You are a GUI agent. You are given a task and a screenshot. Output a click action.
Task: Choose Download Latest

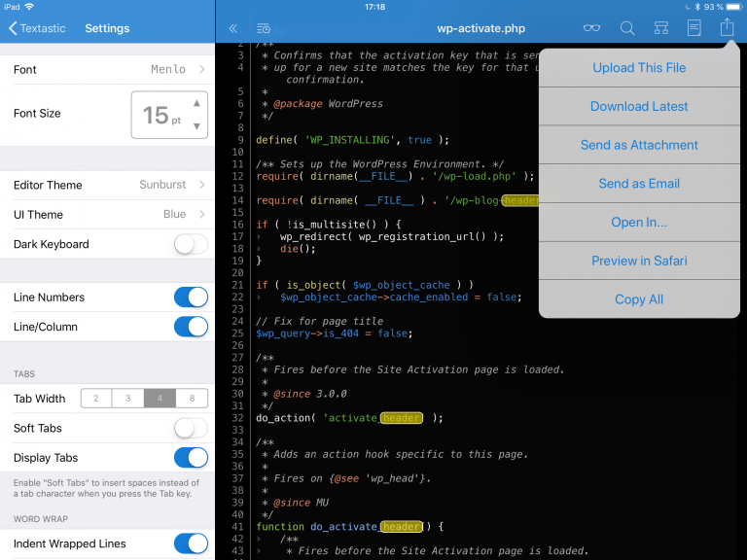coord(639,106)
